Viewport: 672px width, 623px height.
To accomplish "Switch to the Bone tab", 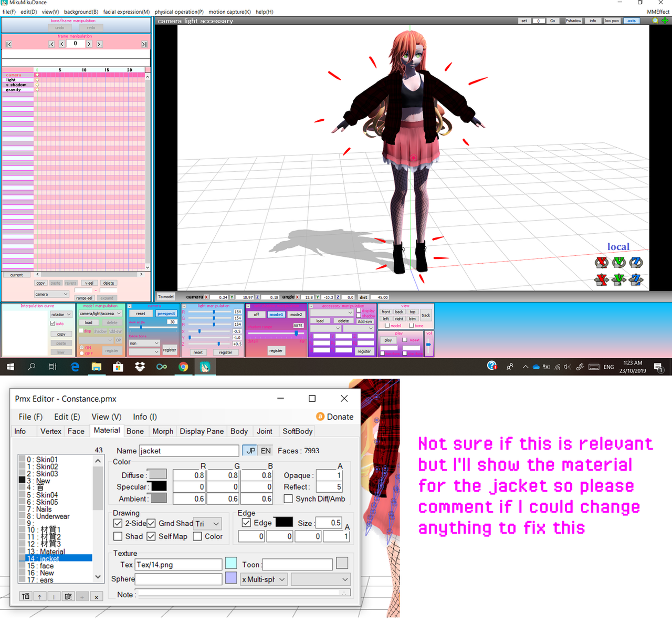I will [x=135, y=431].
